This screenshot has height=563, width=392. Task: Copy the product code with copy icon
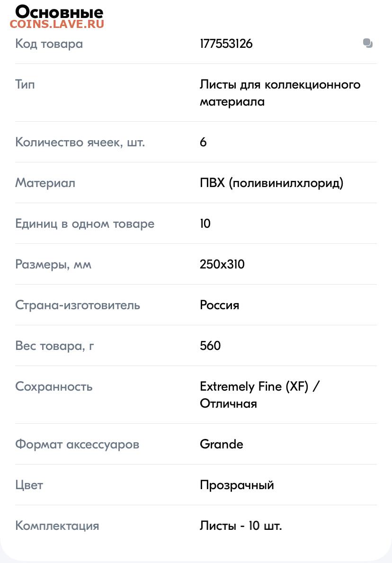367,44
